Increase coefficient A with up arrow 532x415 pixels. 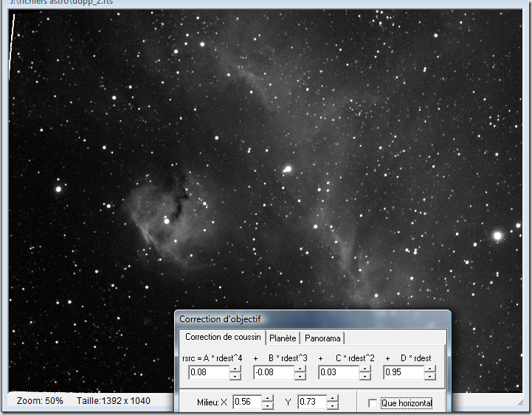click(x=235, y=369)
